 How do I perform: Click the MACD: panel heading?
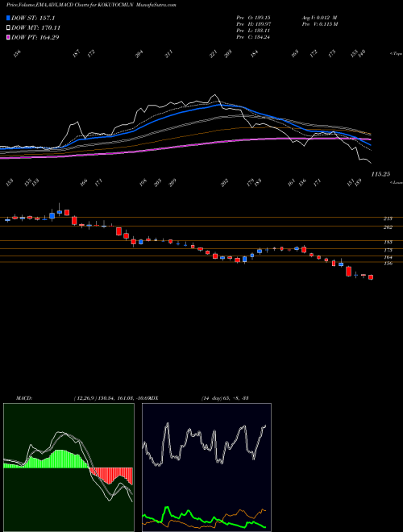click(x=24, y=398)
